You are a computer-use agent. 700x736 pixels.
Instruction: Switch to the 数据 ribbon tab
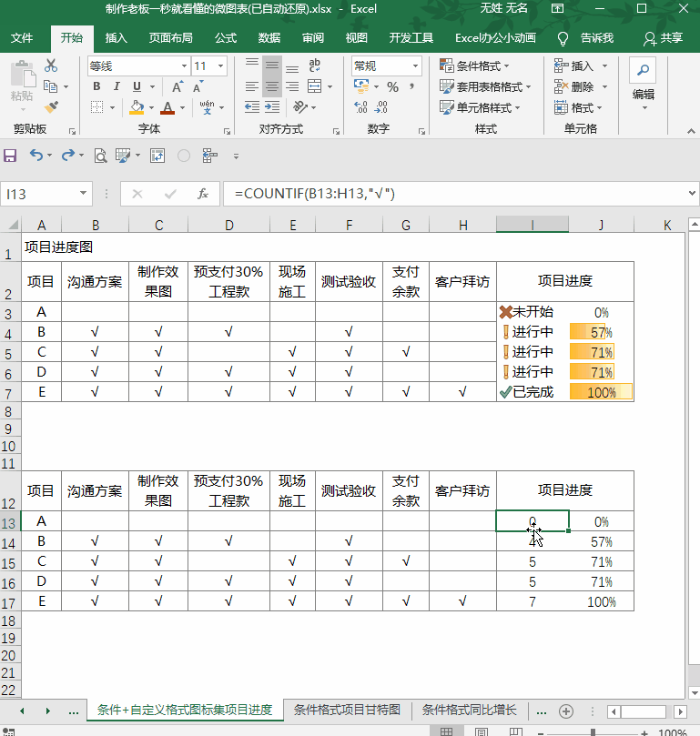[x=269, y=37]
